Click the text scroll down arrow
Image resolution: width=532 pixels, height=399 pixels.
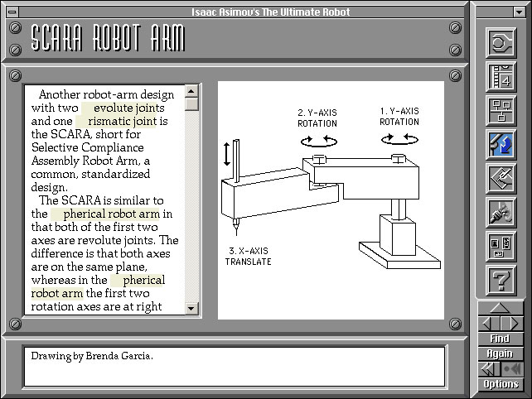click(191, 308)
